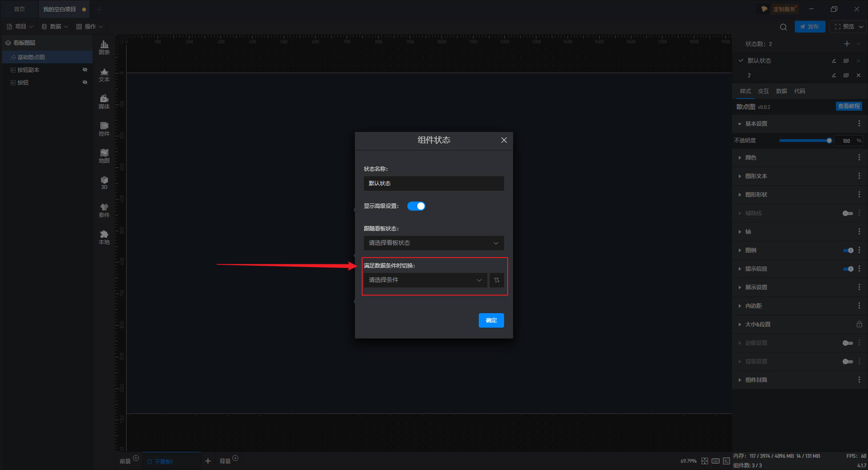
Task: Click the plus icon next to 背景
Action: pyautogui.click(x=235, y=458)
